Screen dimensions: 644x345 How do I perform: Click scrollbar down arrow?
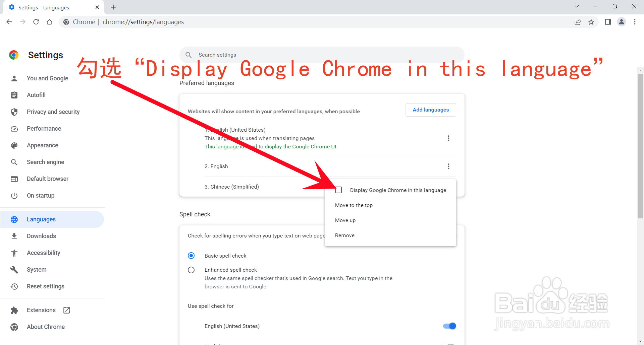click(640, 342)
